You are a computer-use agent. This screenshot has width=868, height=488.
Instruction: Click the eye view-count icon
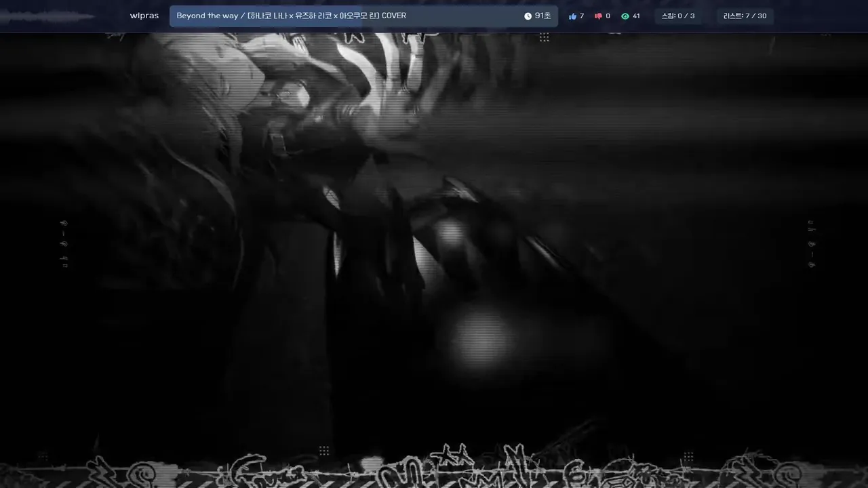(x=625, y=16)
